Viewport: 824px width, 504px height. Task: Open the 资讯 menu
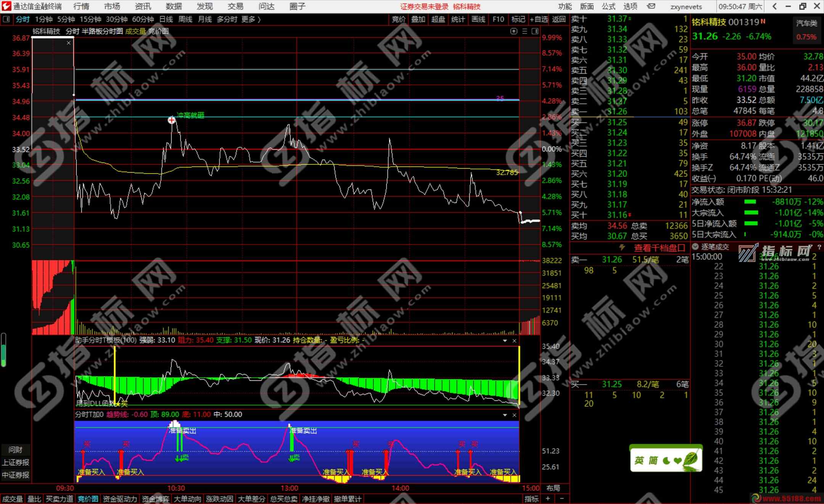(143, 6)
